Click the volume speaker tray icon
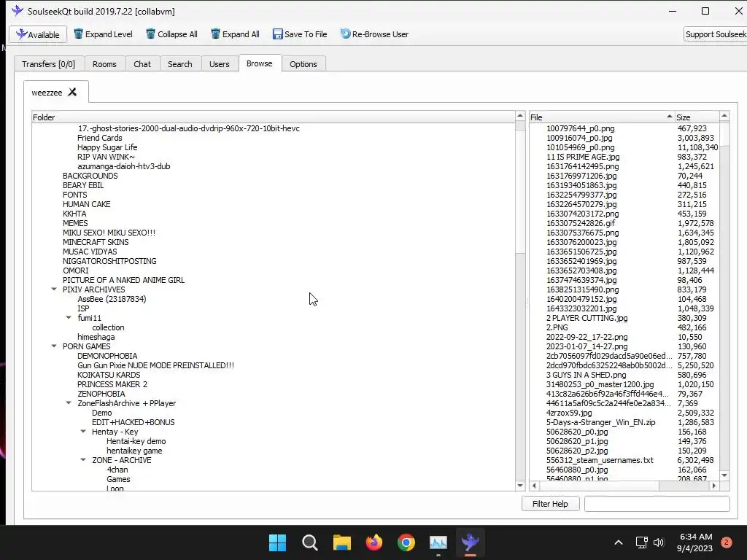 pos(659,542)
